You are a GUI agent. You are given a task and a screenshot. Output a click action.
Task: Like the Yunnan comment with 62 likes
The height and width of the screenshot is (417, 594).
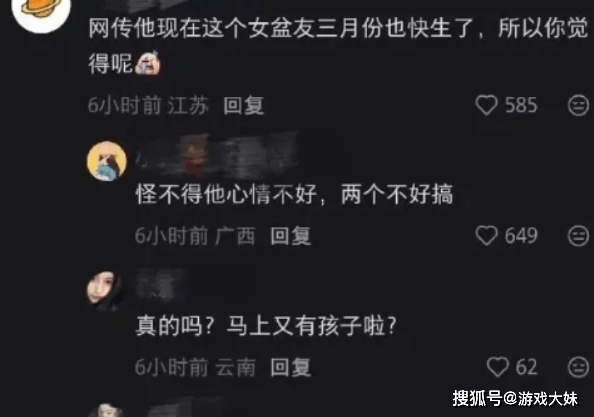497,367
